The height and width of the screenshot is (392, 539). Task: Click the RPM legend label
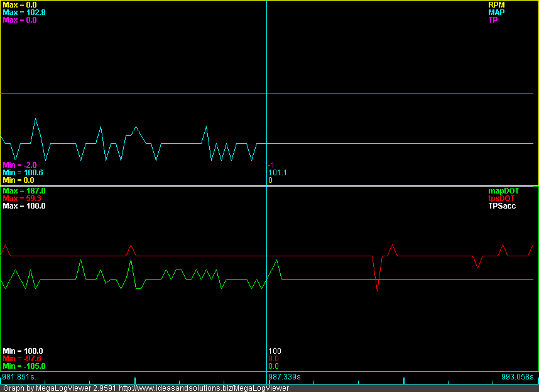click(x=496, y=5)
